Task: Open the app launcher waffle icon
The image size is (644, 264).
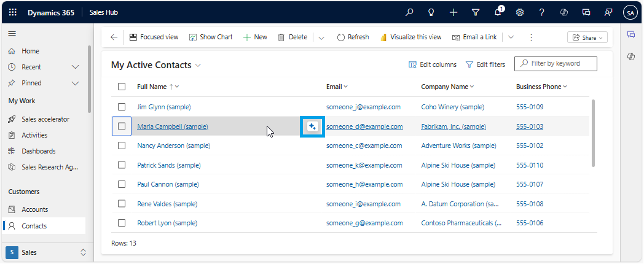Action: 13,12
